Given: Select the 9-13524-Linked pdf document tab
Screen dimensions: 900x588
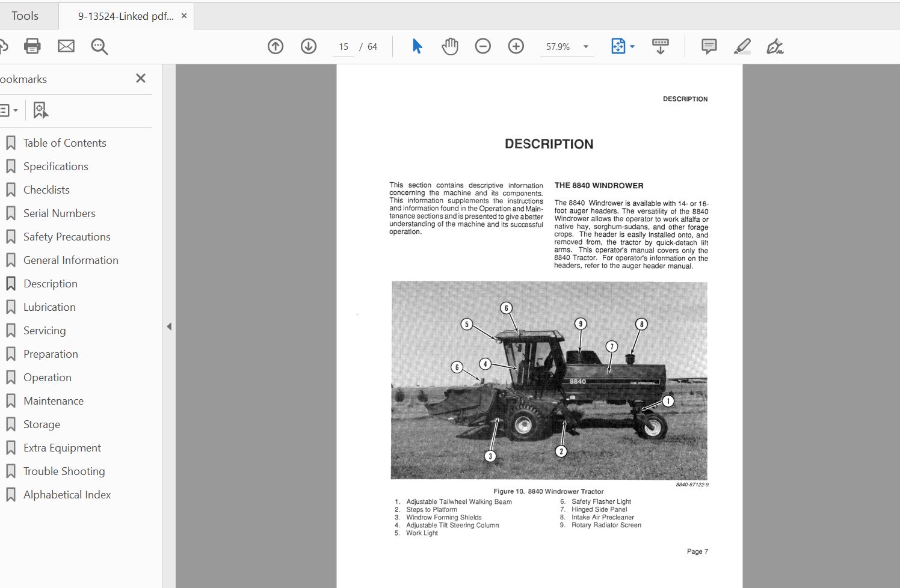Looking at the screenshot, I should pyautogui.click(x=125, y=16).
